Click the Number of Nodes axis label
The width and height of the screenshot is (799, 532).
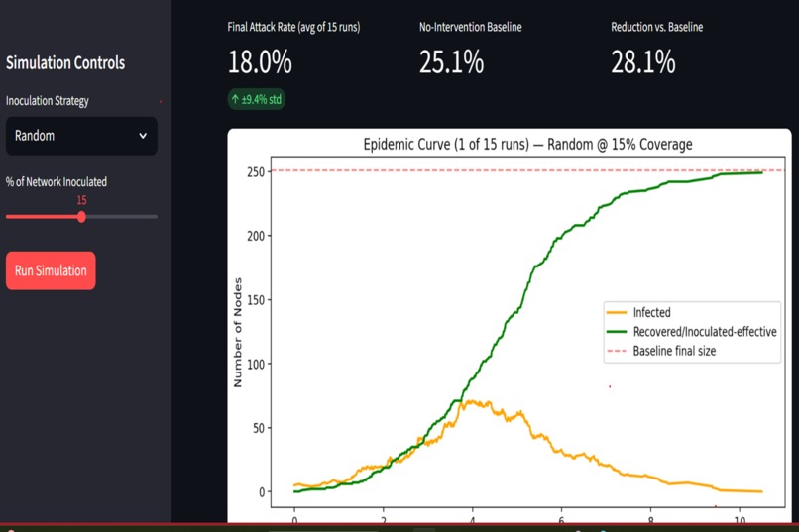pyautogui.click(x=238, y=333)
